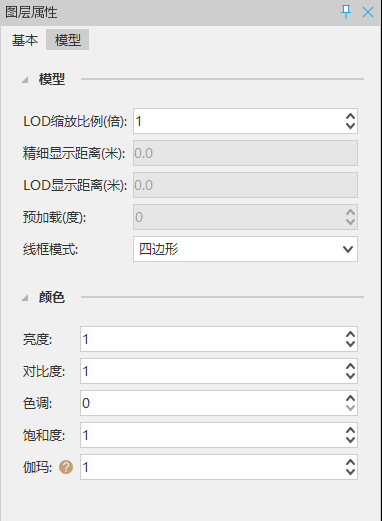Decrease LOD缩放比例 with down arrow
Viewport: 382px width, 521px height.
point(350,126)
